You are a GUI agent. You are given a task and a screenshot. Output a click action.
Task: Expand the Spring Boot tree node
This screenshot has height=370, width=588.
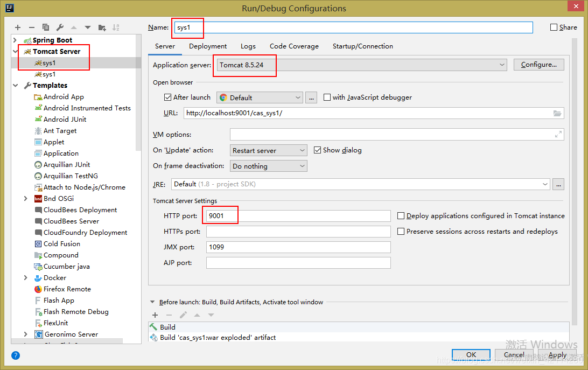click(x=15, y=40)
